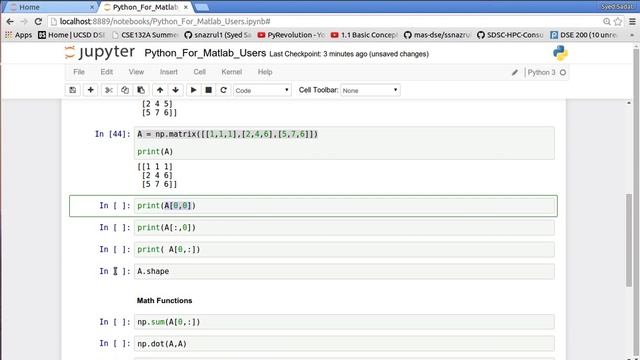Restart the kernel with the circular arrow

[x=223, y=90]
